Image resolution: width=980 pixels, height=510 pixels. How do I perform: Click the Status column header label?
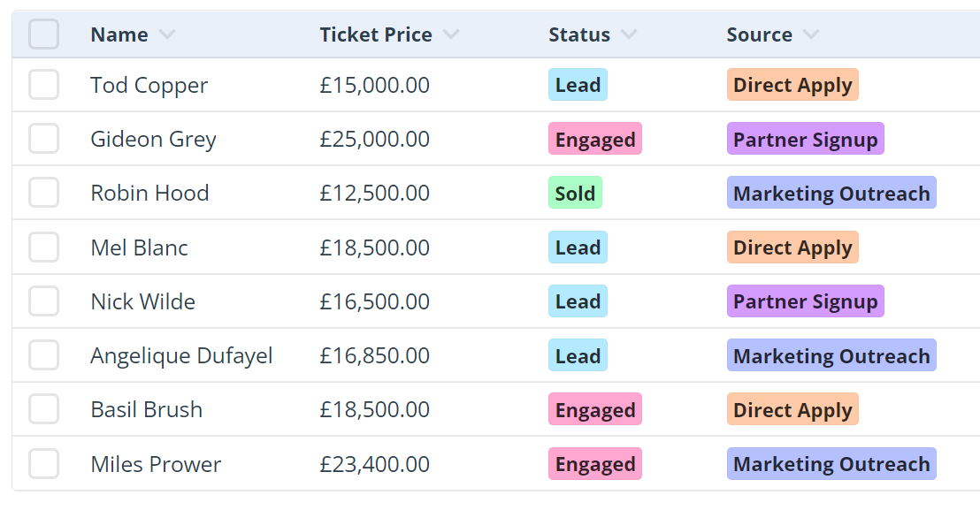(x=579, y=34)
